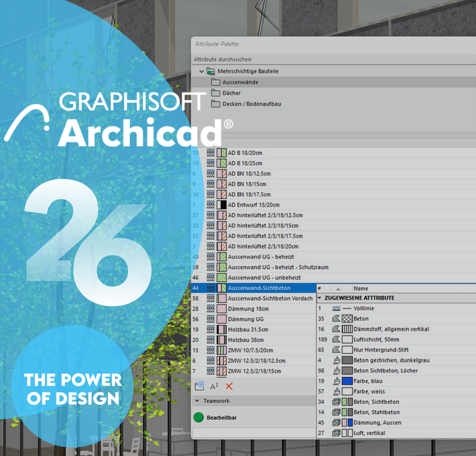Select the Holzbau 38cm composite
The width and height of the screenshot is (476, 456).
pyautogui.click(x=254, y=340)
